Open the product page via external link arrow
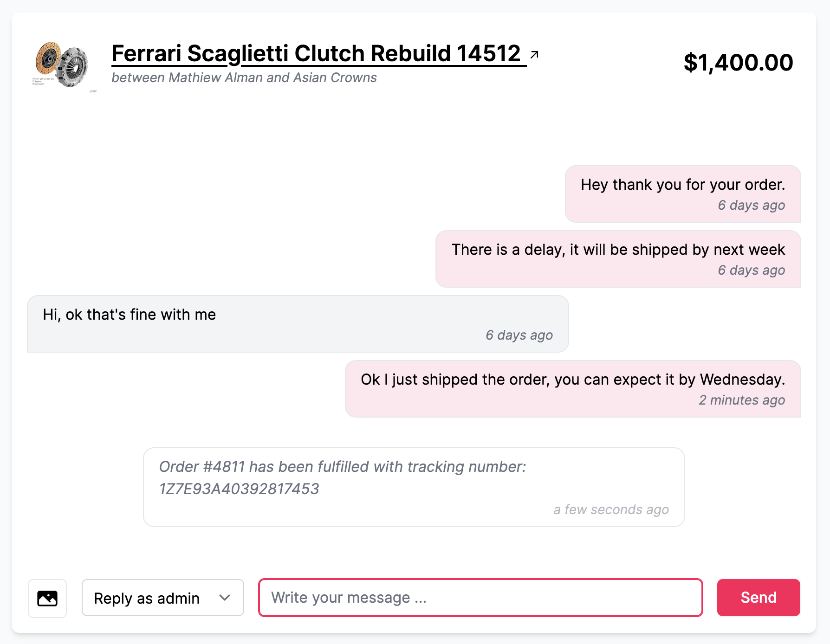Viewport: 830px width, 644px height. [x=534, y=54]
